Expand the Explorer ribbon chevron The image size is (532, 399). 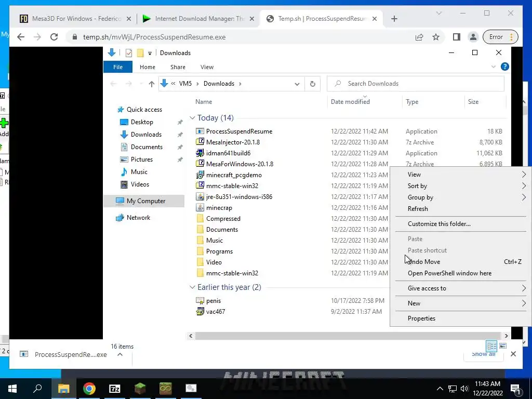494,67
